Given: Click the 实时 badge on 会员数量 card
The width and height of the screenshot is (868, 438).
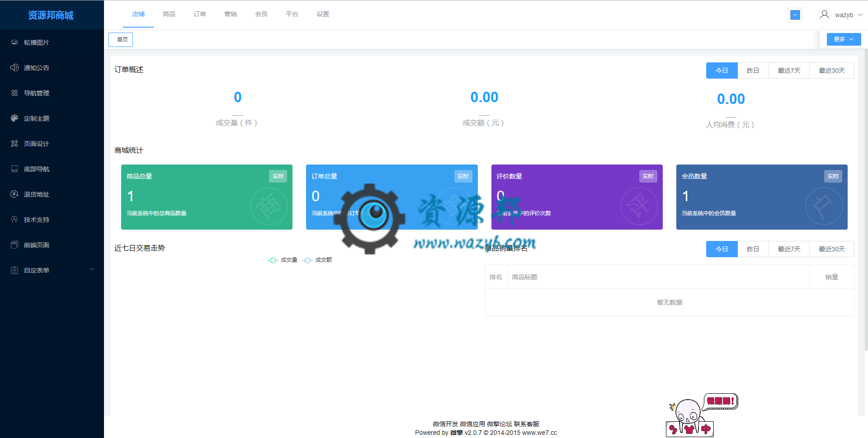Looking at the screenshot, I should pos(833,176).
